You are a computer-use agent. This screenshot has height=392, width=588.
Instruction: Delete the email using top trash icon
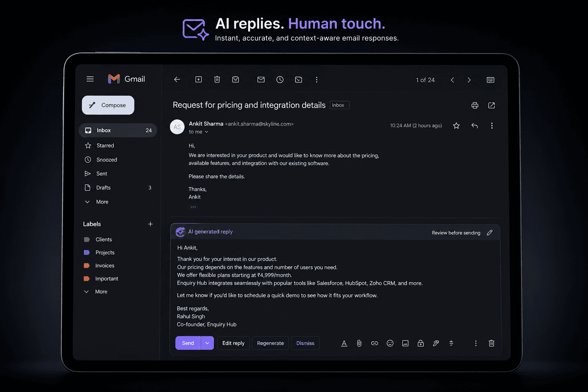pos(217,80)
